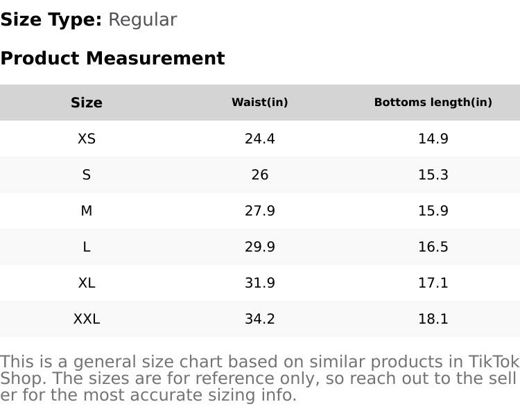Click the 27.9 waist measurement
This screenshot has height=420, width=520.
260,211
